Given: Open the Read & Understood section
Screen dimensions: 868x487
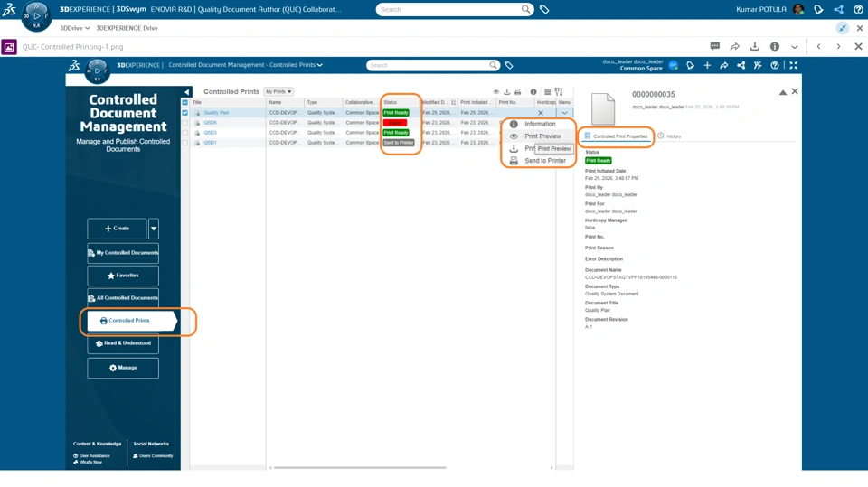Looking at the screenshot, I should [123, 343].
